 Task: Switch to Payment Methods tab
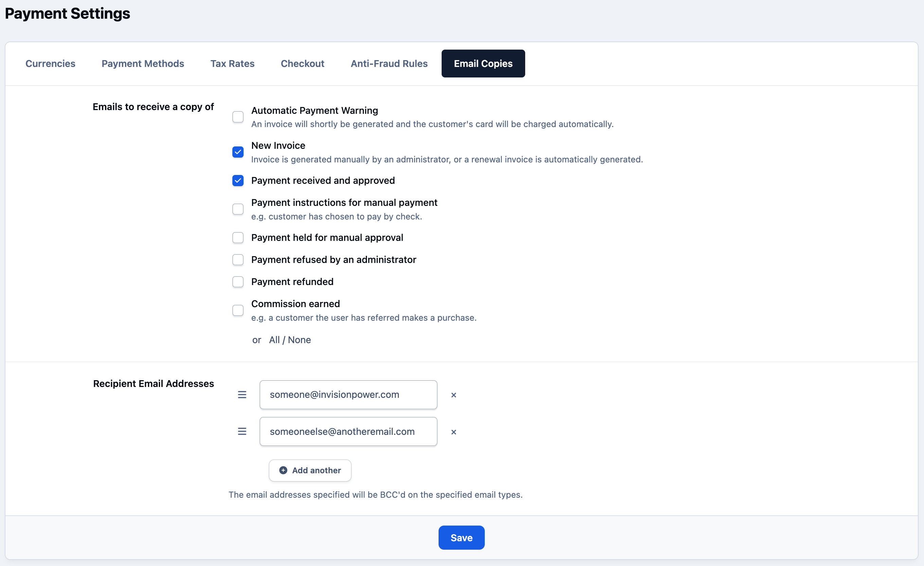(x=142, y=64)
